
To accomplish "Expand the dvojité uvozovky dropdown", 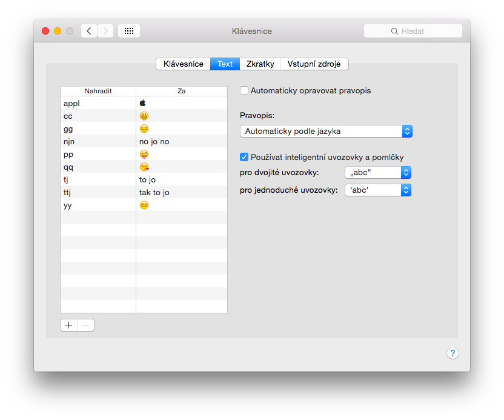I will tap(378, 173).
